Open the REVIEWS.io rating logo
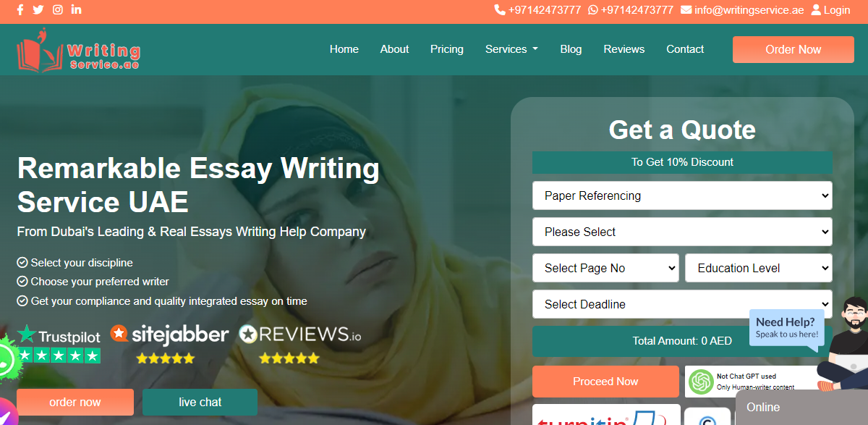868x425 pixels. 299,343
